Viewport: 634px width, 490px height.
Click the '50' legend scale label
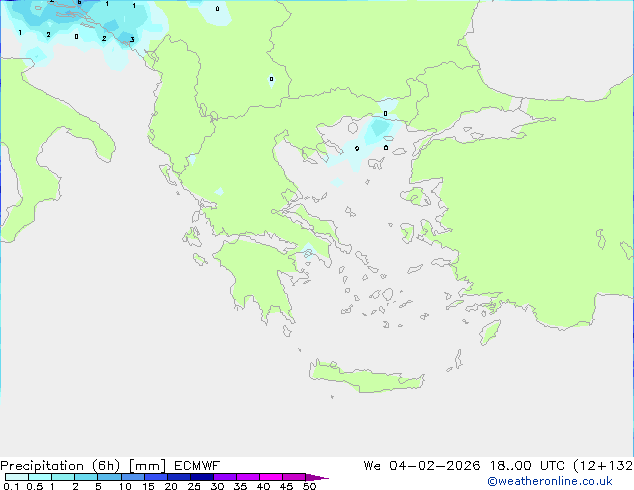coord(309,486)
